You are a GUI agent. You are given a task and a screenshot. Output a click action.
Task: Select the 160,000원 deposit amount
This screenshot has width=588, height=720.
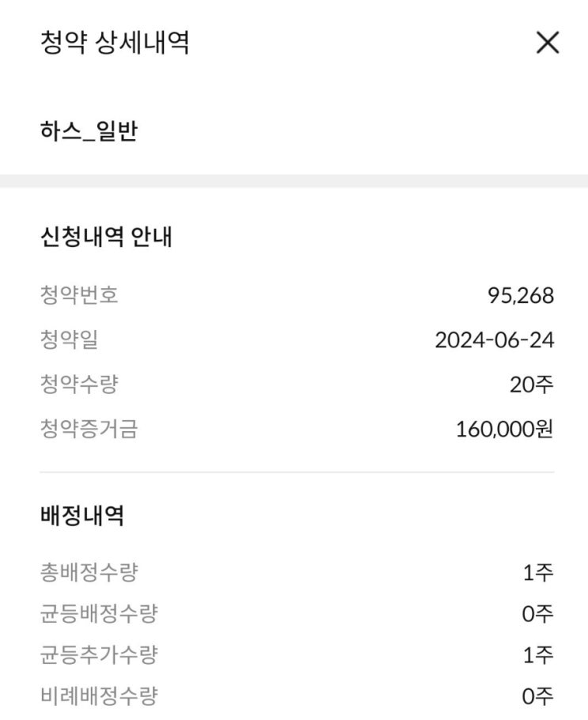pyautogui.click(x=504, y=430)
